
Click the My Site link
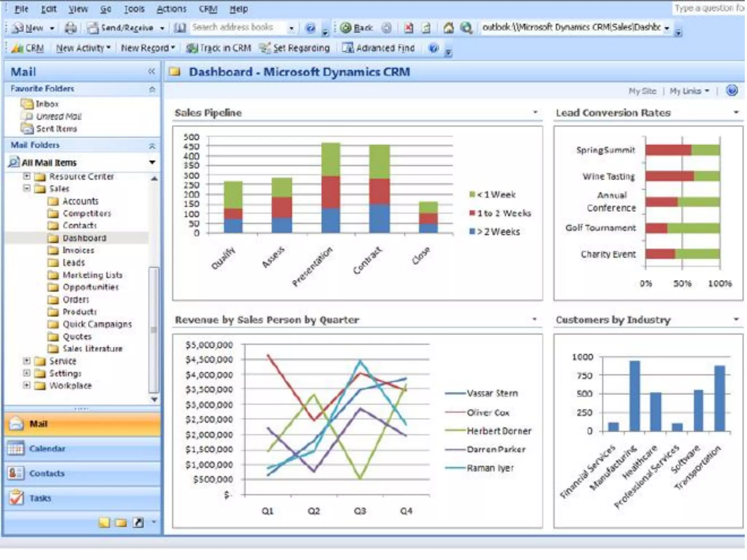[642, 91]
